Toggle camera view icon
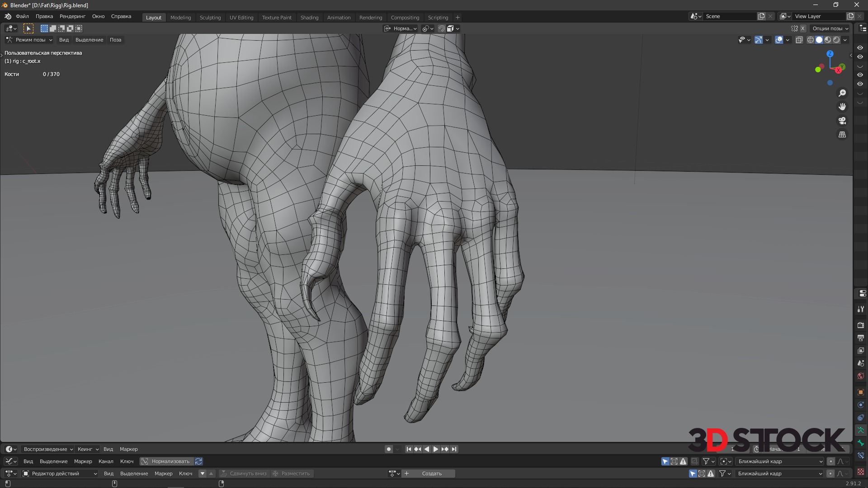 842,121
